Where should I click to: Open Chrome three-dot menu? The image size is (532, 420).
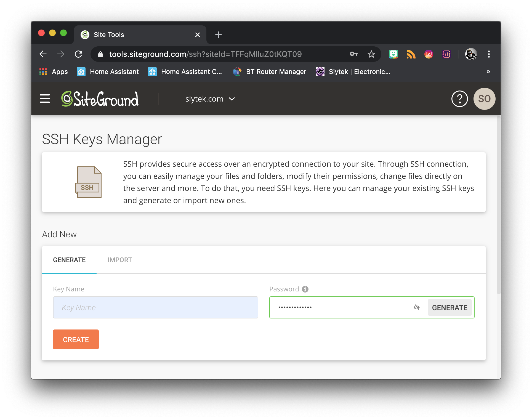(x=489, y=54)
